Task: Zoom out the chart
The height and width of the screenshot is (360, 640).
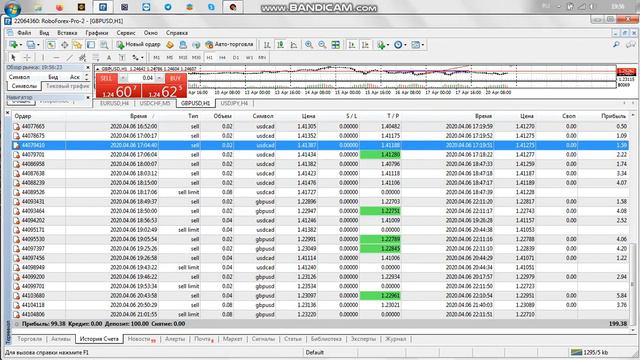Action: coord(322,45)
